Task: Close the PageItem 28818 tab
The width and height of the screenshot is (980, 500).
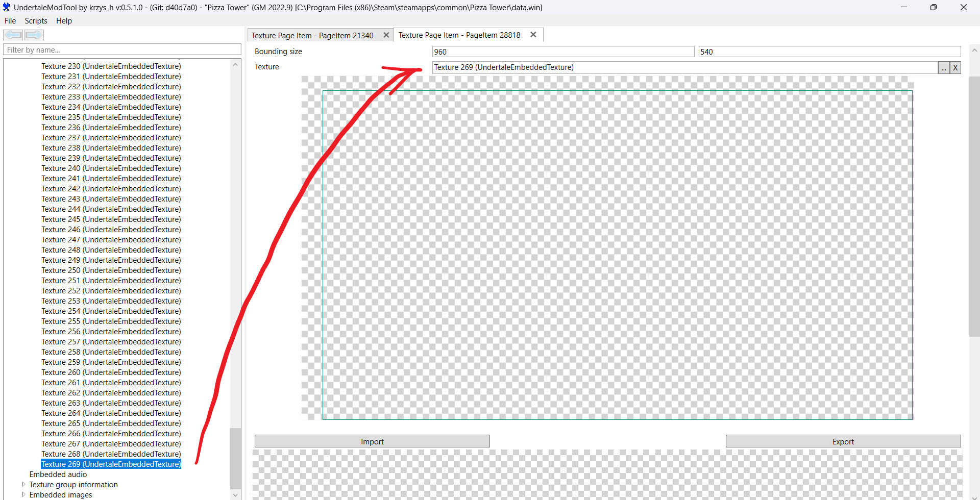Action: click(x=533, y=35)
